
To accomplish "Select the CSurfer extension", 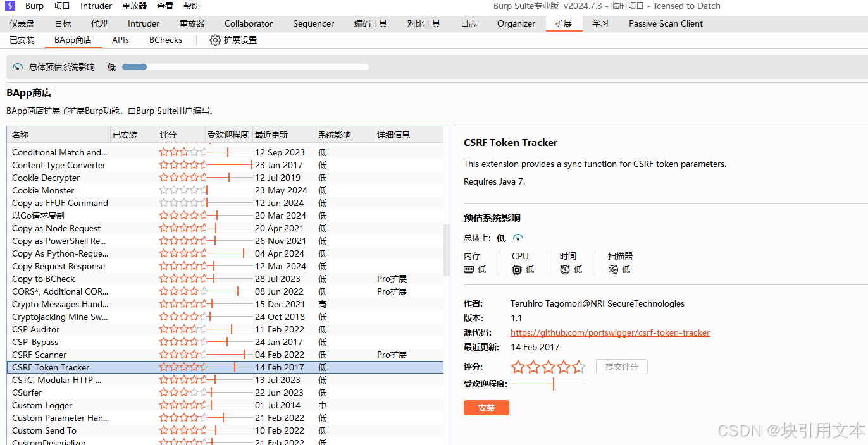I will point(225,393).
